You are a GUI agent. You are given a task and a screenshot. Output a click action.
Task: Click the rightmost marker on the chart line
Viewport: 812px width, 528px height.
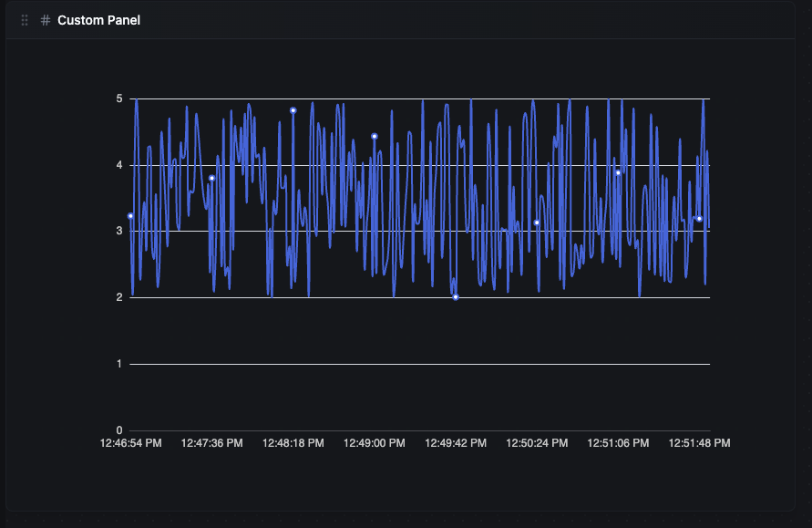coord(700,219)
